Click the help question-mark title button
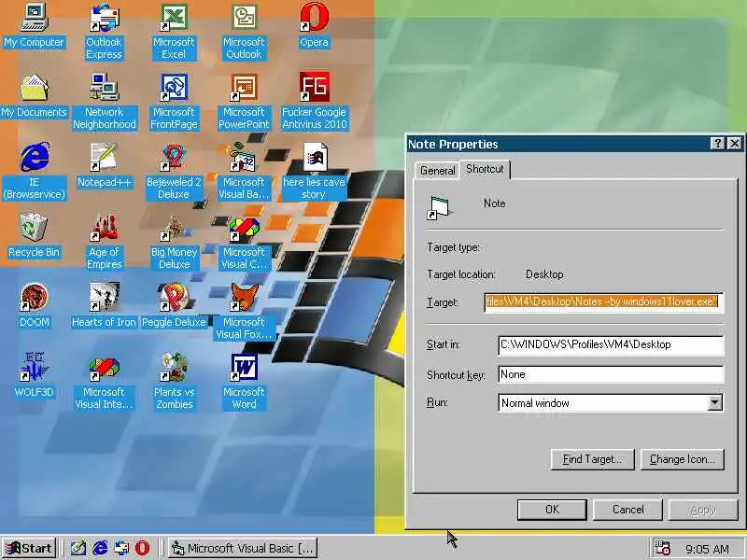 click(x=717, y=144)
